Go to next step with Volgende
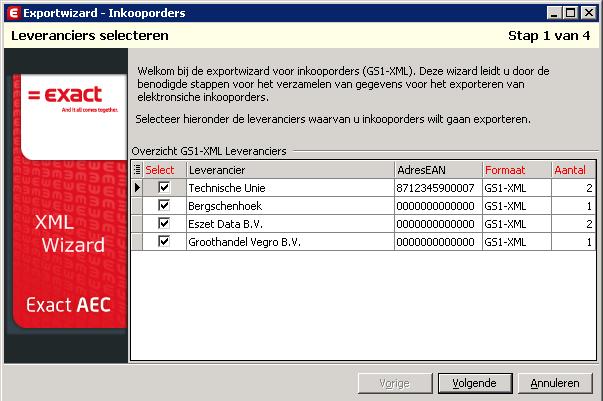 coord(475,383)
